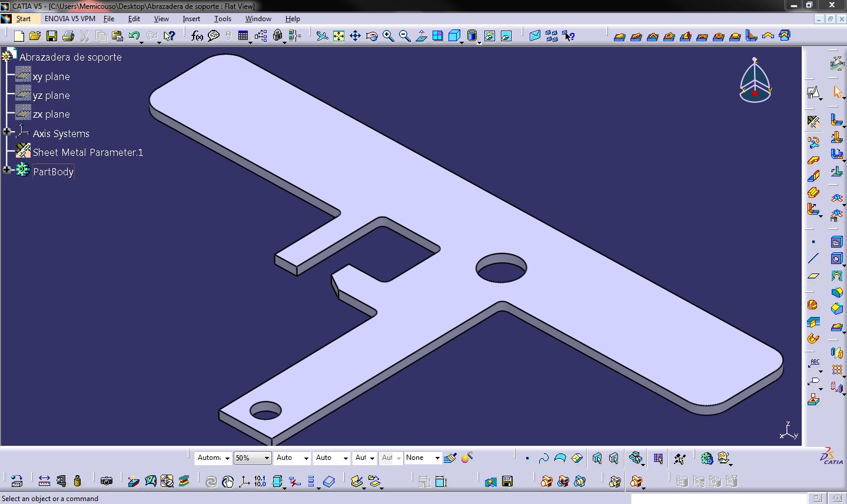Click the Zoom Out magnifier icon
This screenshot has width=847, height=504.
tap(404, 36)
